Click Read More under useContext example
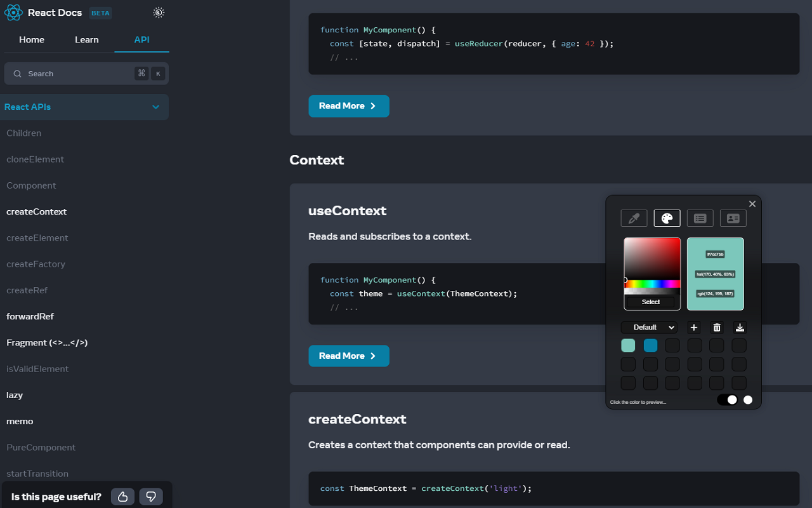Viewport: 812px width, 508px height. (349, 356)
